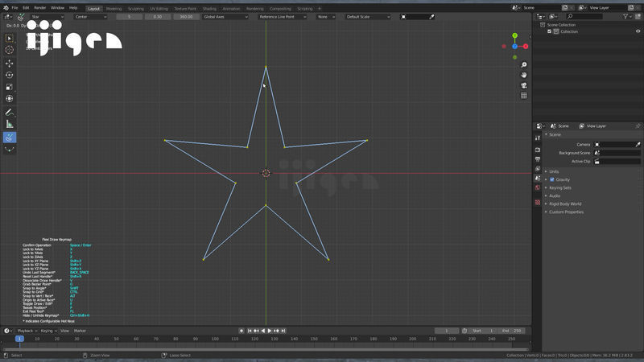Jump to the timeline end frame
The height and width of the screenshot is (362, 644).
pyautogui.click(x=283, y=331)
